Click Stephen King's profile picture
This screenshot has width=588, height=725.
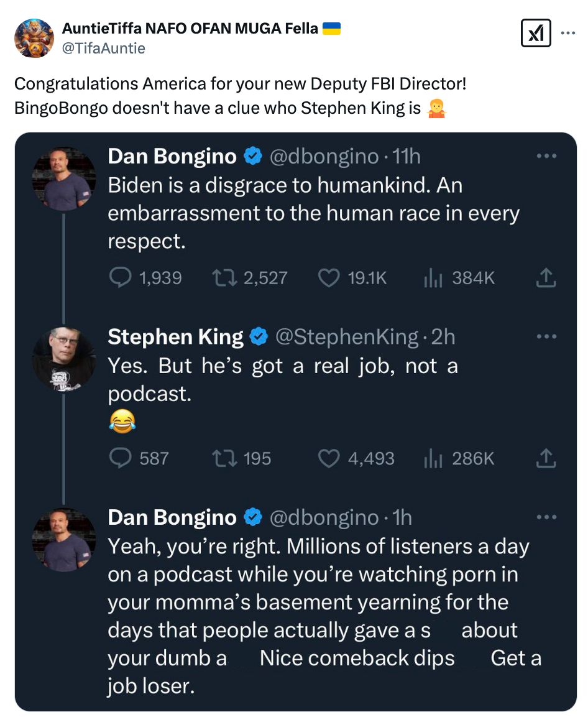coord(63,359)
